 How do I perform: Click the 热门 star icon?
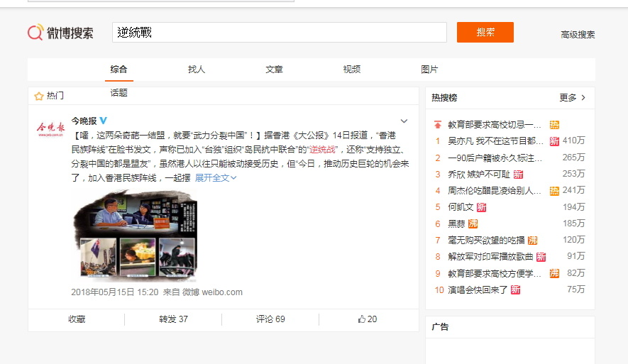[x=39, y=96]
